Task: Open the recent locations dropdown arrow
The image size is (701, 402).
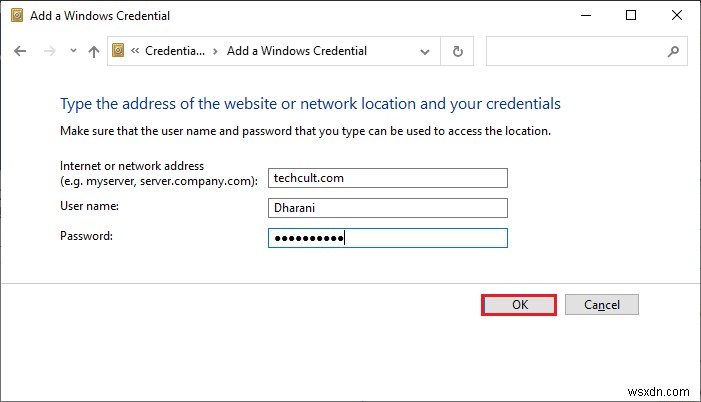Action: [72, 52]
